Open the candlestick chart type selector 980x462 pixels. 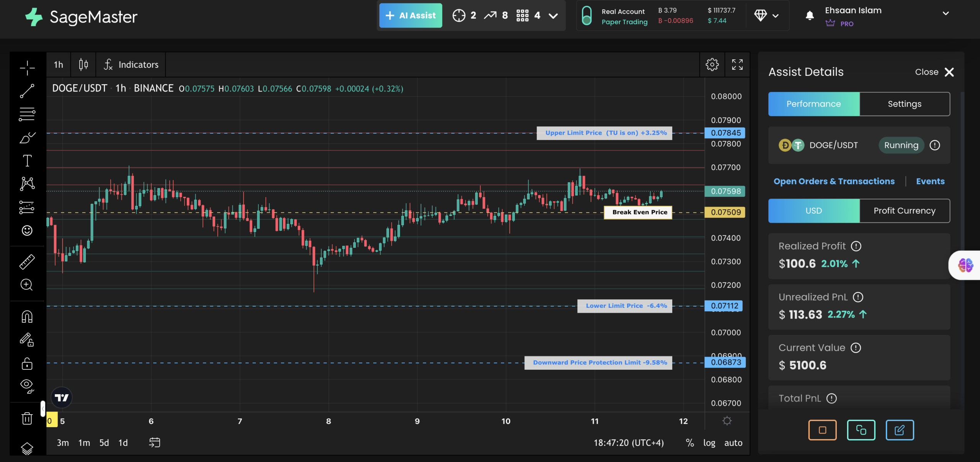83,65
